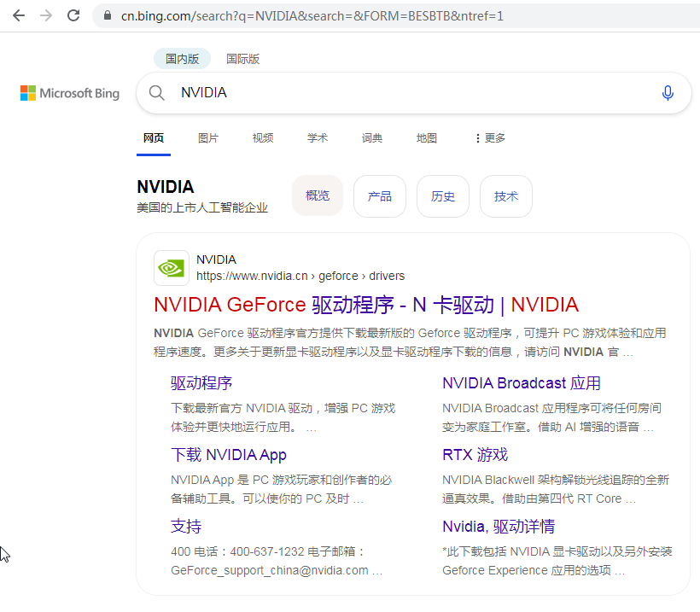Click the address bar URL
This screenshot has height=612, width=700.
(x=312, y=16)
